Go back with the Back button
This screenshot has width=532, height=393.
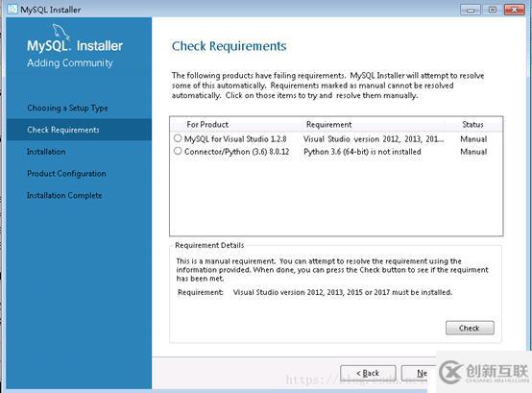click(x=368, y=373)
